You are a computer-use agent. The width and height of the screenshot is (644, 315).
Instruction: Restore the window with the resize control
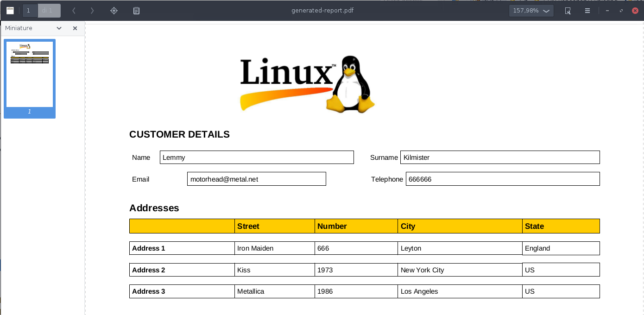[x=621, y=10]
